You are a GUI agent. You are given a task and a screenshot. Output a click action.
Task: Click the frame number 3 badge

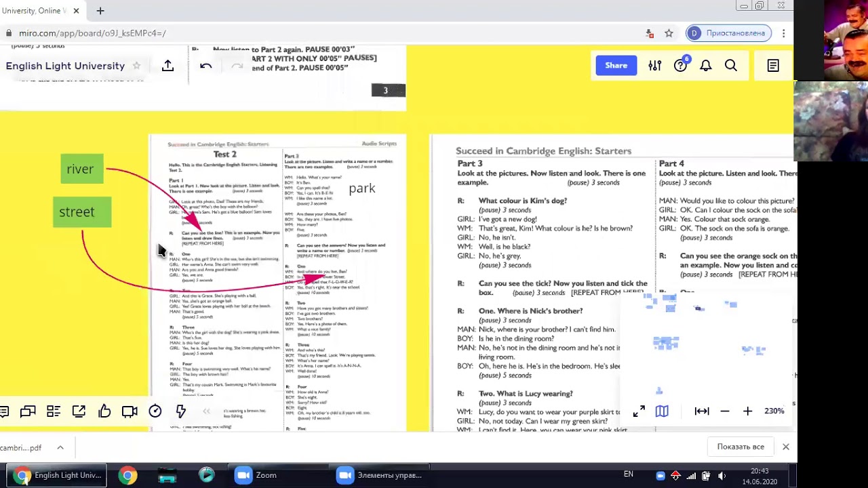coord(388,90)
